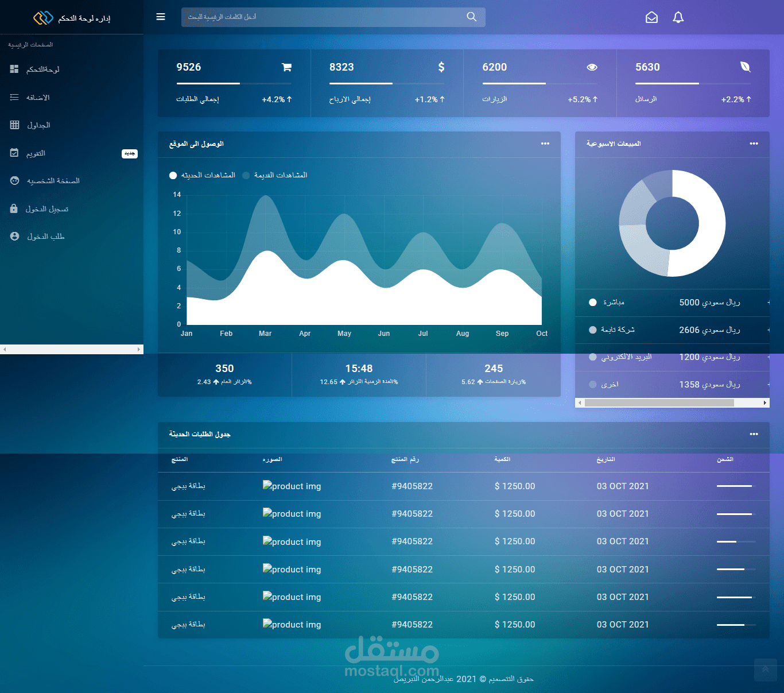Click the dashboard logo icon
This screenshot has width=784, height=693.
click(43, 18)
